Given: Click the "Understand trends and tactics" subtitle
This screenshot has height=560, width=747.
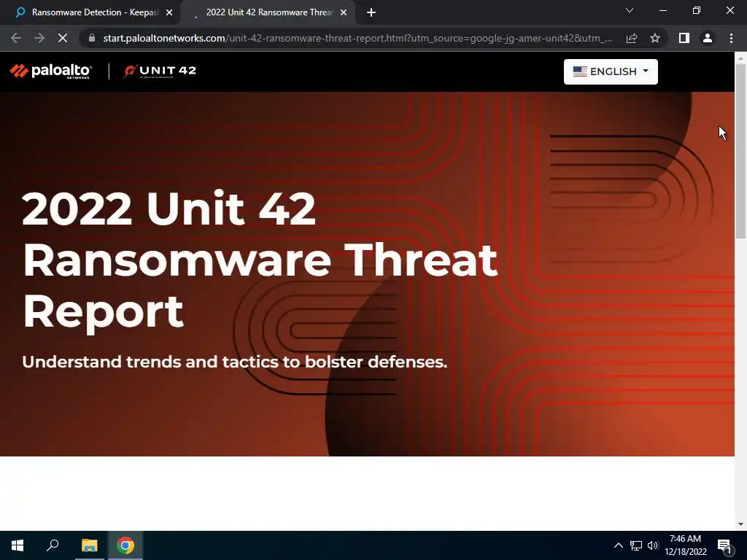Looking at the screenshot, I should click(x=234, y=362).
